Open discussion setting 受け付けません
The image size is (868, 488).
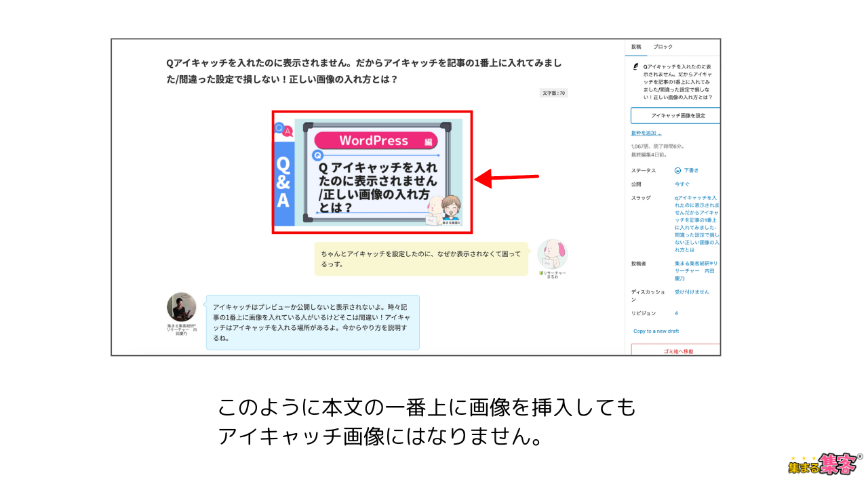[x=692, y=291]
